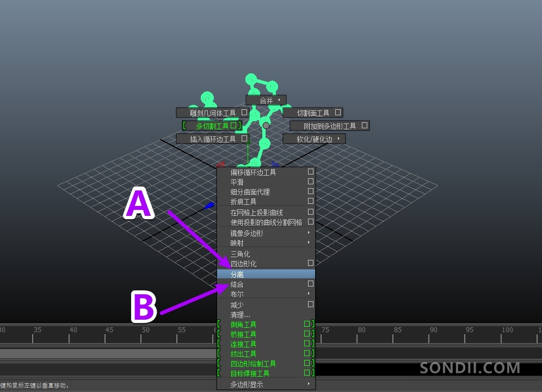Open the 布尔 submenu

coord(266,294)
